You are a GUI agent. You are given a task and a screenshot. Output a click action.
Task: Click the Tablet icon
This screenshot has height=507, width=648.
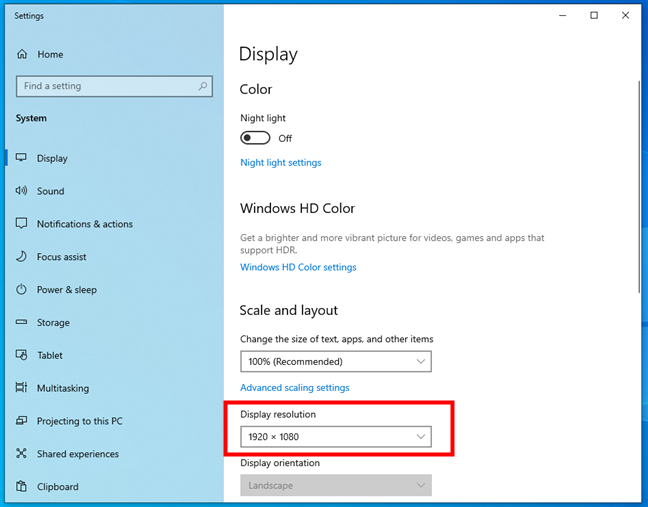coord(21,355)
